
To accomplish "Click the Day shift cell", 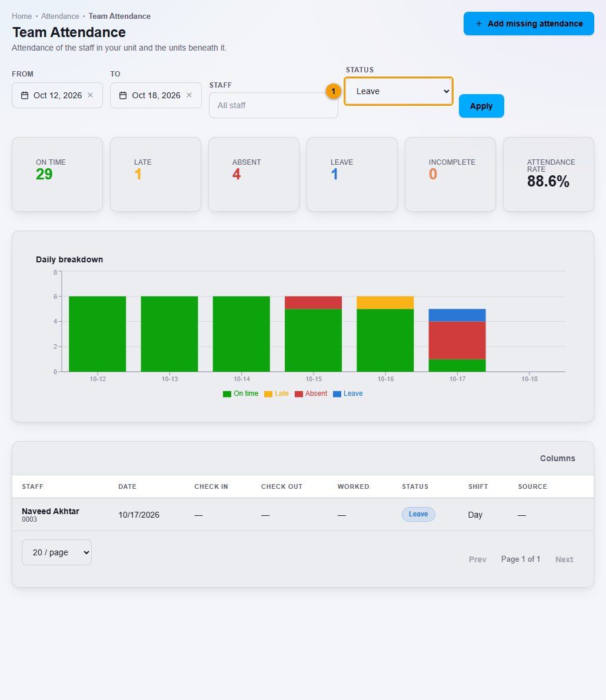I will click(475, 515).
